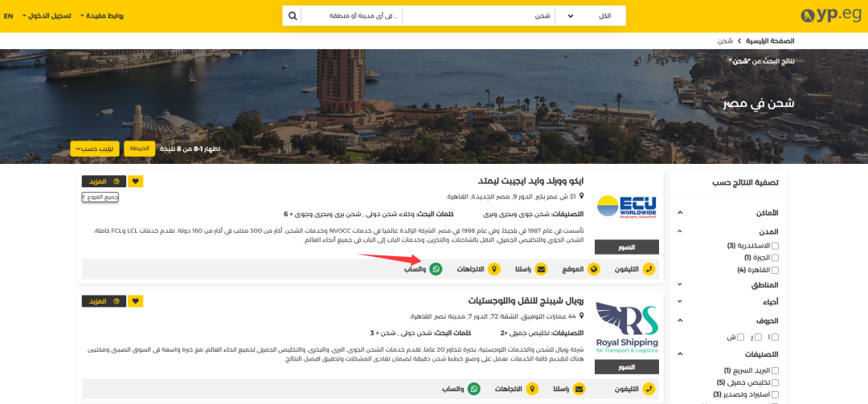Check the letter ر filter
This screenshot has height=404, width=868.
(758, 337)
